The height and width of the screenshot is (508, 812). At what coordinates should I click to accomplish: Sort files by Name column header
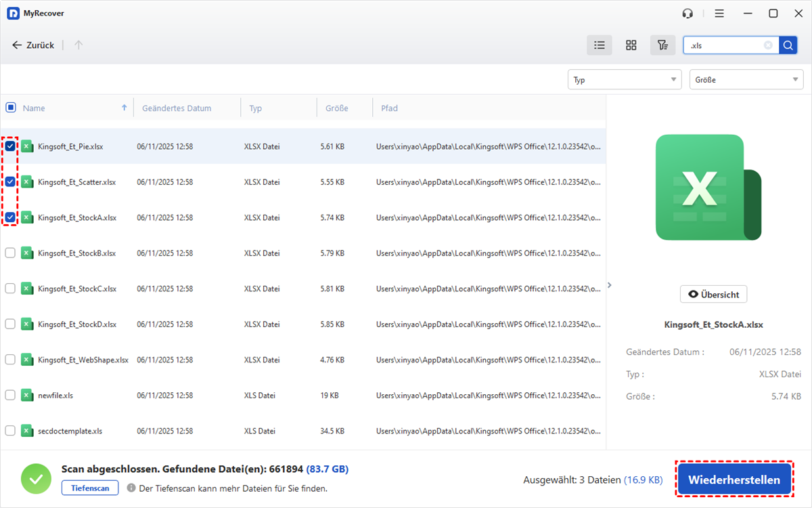click(34, 108)
